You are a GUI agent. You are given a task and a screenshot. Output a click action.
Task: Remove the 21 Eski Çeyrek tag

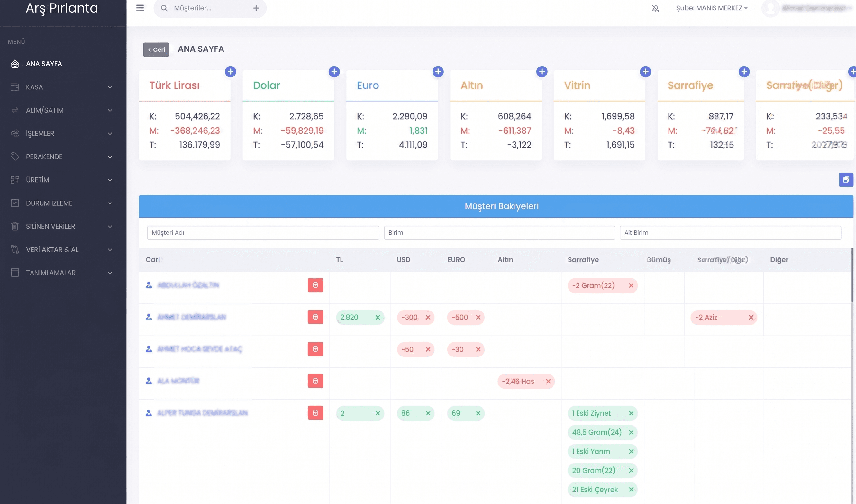pos(631,490)
